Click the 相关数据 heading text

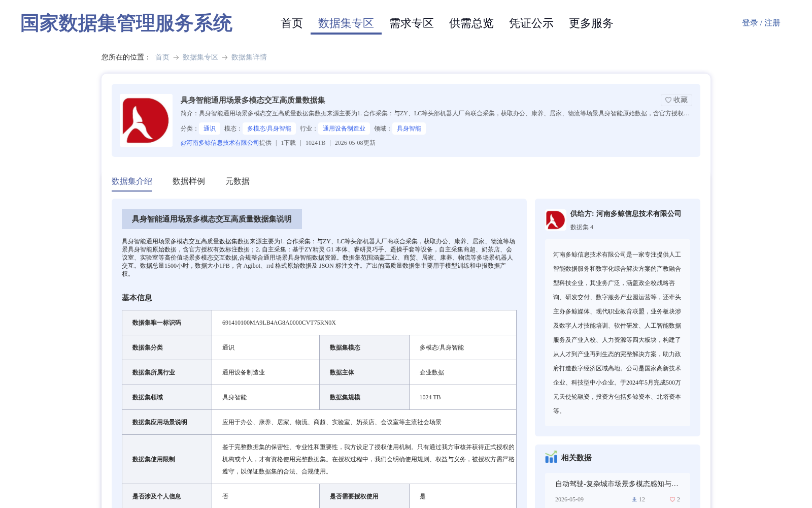(x=577, y=458)
